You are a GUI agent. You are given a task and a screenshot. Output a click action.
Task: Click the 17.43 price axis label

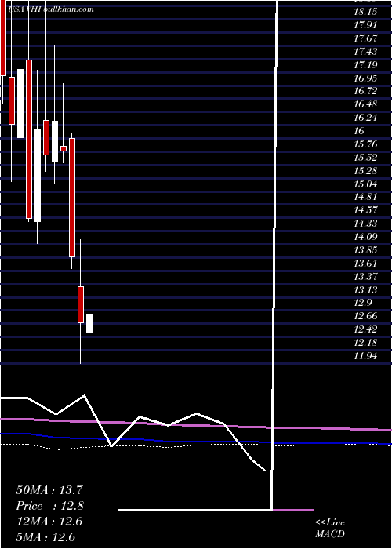click(x=365, y=52)
